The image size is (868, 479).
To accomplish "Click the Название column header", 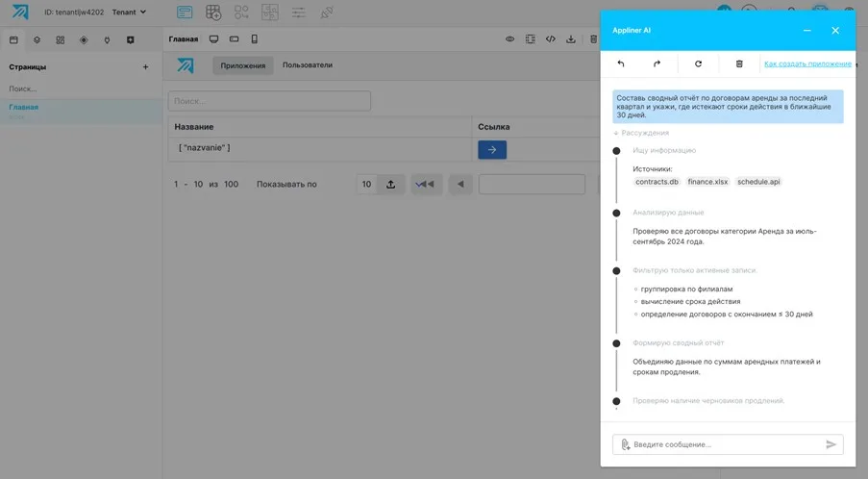I will (x=319, y=127).
